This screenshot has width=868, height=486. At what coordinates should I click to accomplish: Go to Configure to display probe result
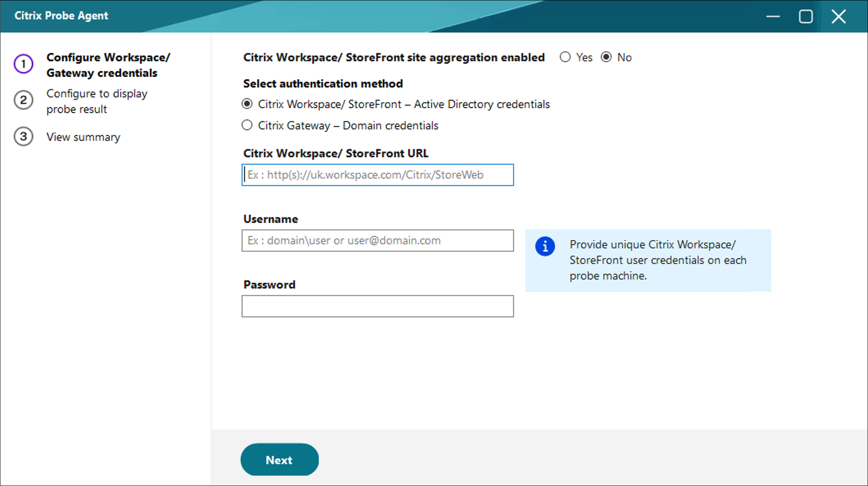click(x=97, y=101)
